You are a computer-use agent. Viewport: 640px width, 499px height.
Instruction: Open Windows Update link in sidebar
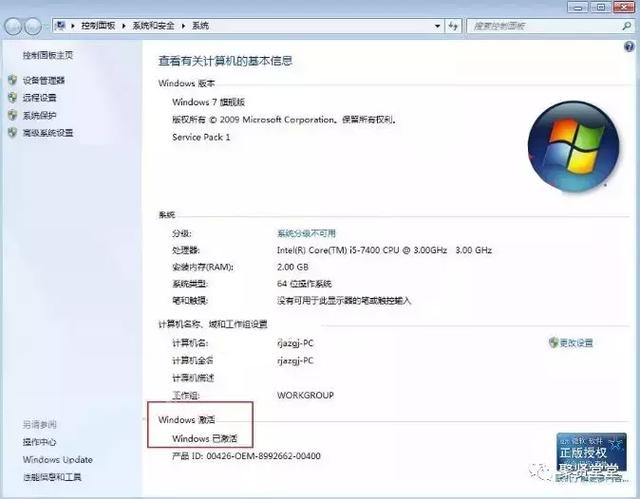(58, 460)
